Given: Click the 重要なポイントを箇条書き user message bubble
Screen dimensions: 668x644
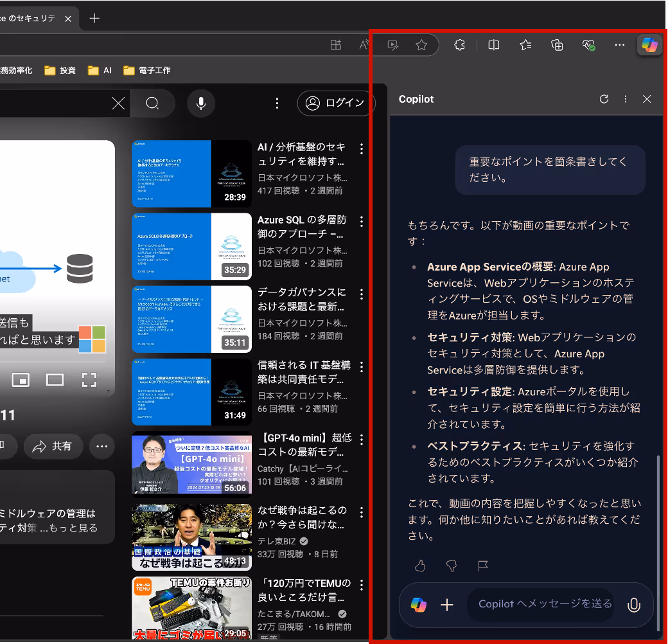Looking at the screenshot, I should pos(550,170).
